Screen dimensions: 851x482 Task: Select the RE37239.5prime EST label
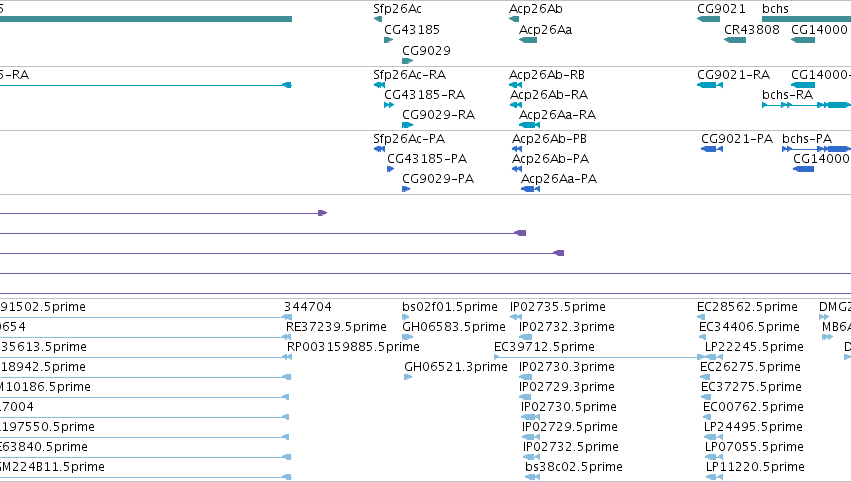tap(336, 327)
